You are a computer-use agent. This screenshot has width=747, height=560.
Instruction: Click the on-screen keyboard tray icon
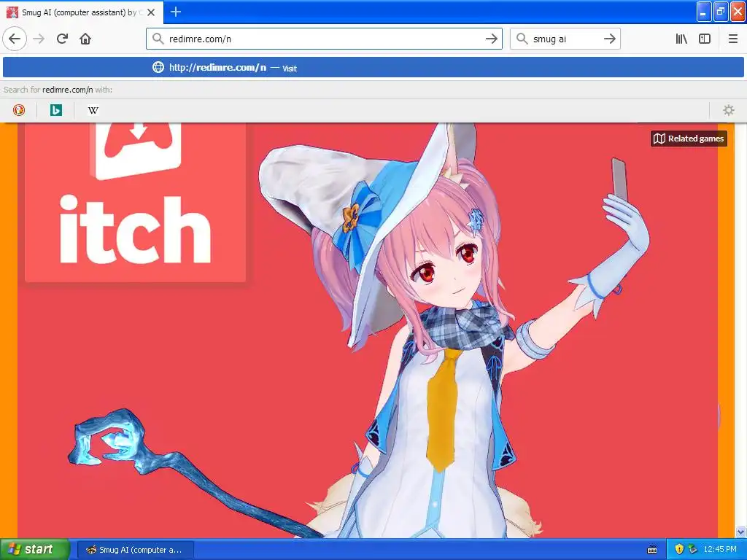point(652,550)
